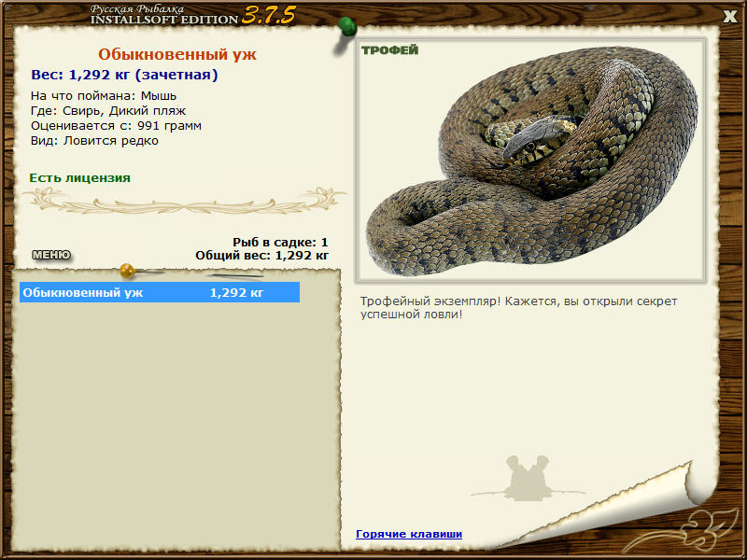Select Обыкновенный уж row in fish list
Screen dimensions: 747x560
pyautogui.click(x=160, y=292)
